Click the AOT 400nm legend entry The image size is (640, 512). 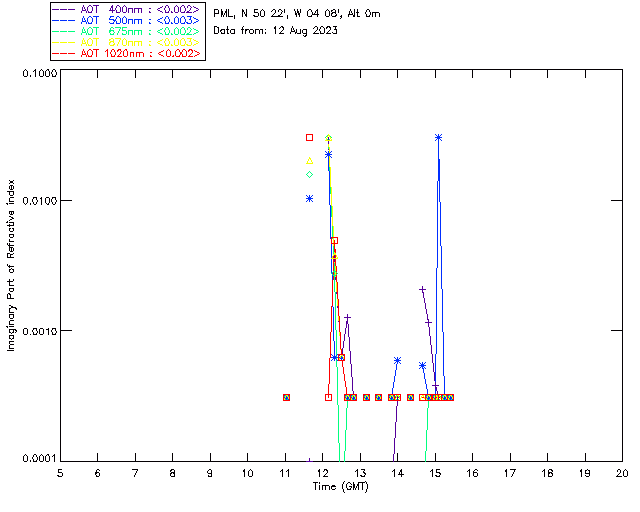coord(127,9)
